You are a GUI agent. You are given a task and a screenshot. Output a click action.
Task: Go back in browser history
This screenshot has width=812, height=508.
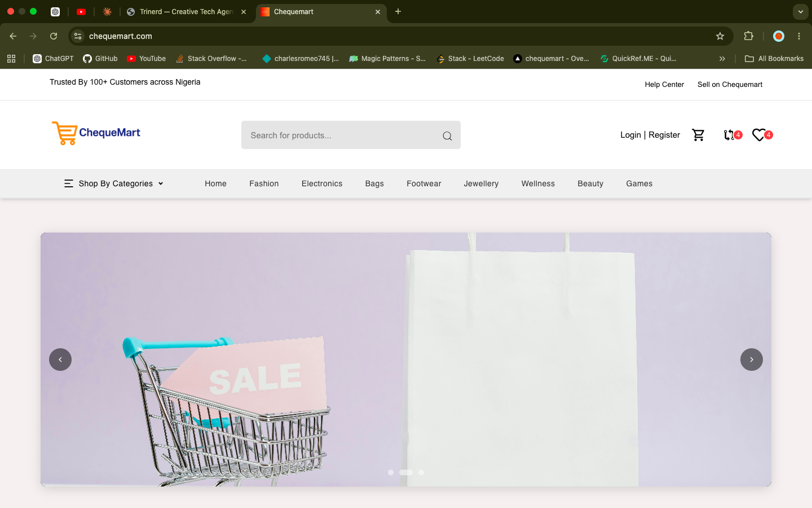pyautogui.click(x=13, y=36)
